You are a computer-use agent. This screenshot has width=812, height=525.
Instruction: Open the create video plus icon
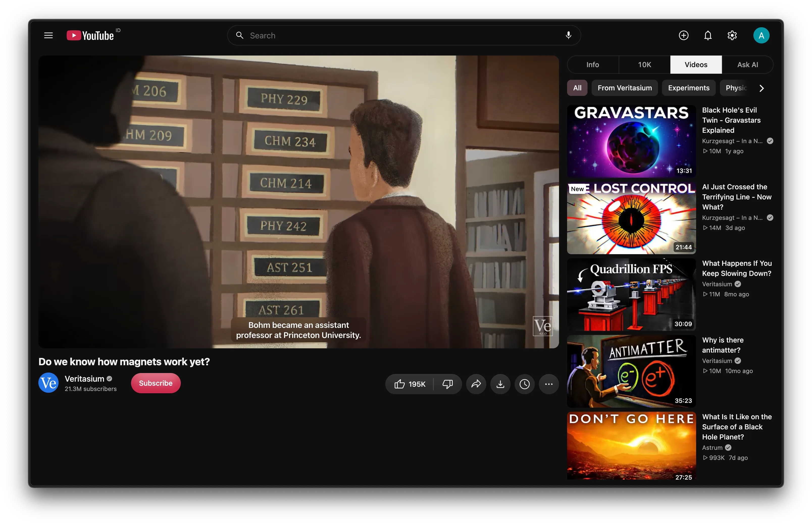click(683, 35)
